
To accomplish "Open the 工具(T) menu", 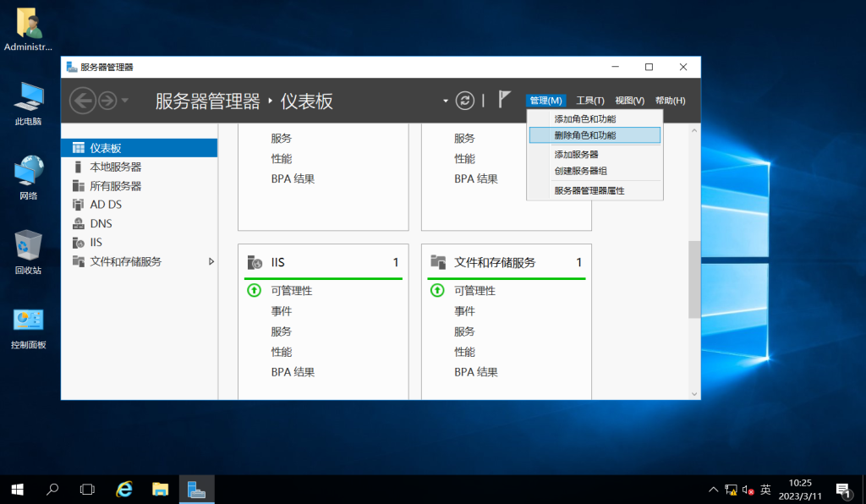I will tap(589, 101).
